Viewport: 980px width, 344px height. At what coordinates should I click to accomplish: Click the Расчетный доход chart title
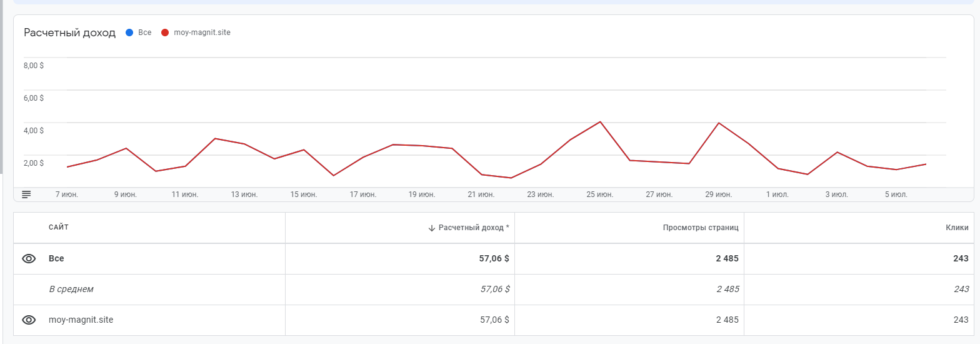(x=69, y=33)
